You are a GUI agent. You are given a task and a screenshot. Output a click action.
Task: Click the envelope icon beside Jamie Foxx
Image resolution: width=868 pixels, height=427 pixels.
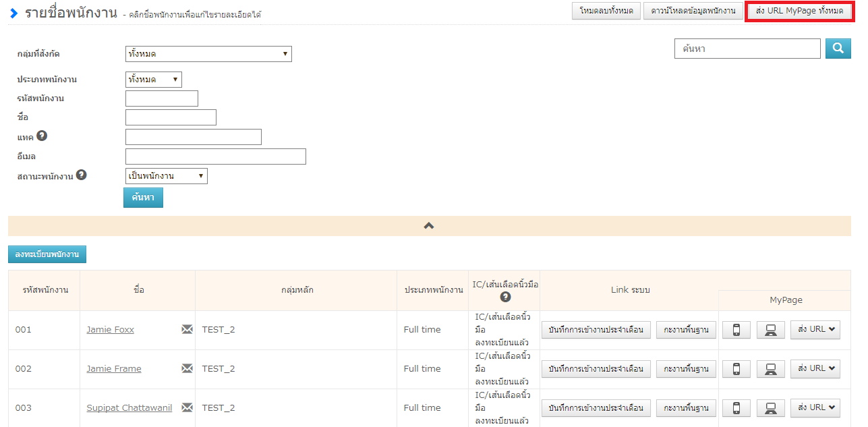click(x=187, y=329)
